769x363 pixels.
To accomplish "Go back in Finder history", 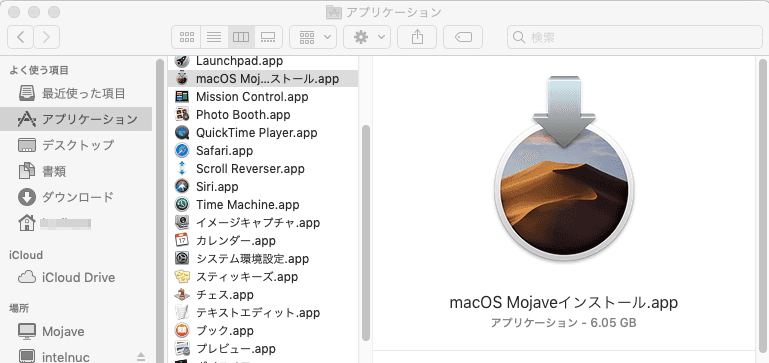I will tap(21, 37).
